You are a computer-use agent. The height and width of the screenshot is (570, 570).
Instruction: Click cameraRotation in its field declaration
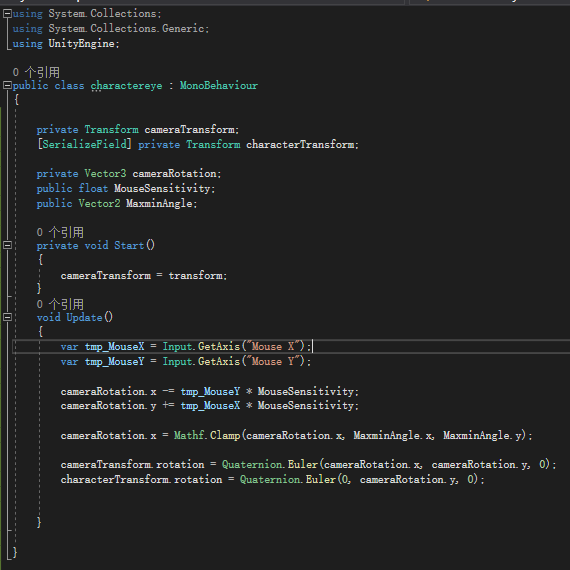coord(174,173)
